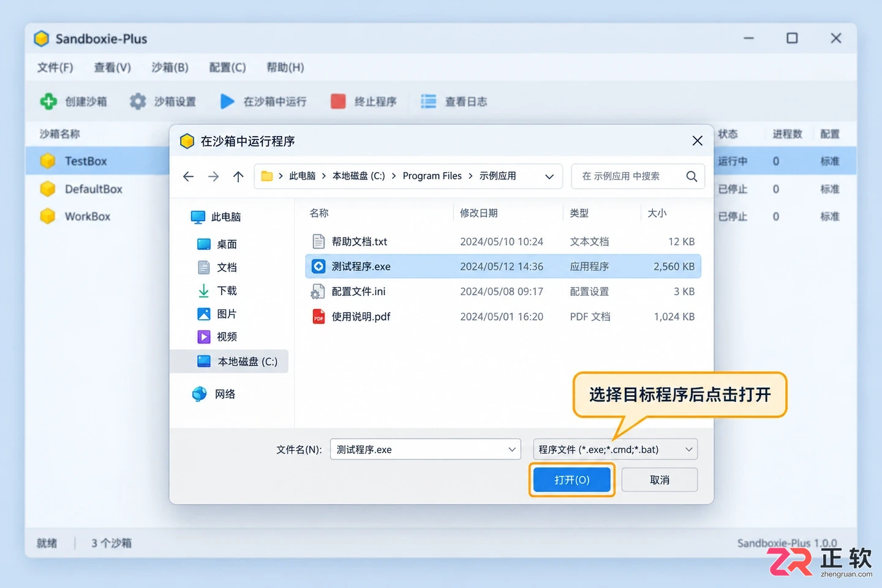Sort files by the 修改日期 column header
882x588 pixels.
(478, 213)
